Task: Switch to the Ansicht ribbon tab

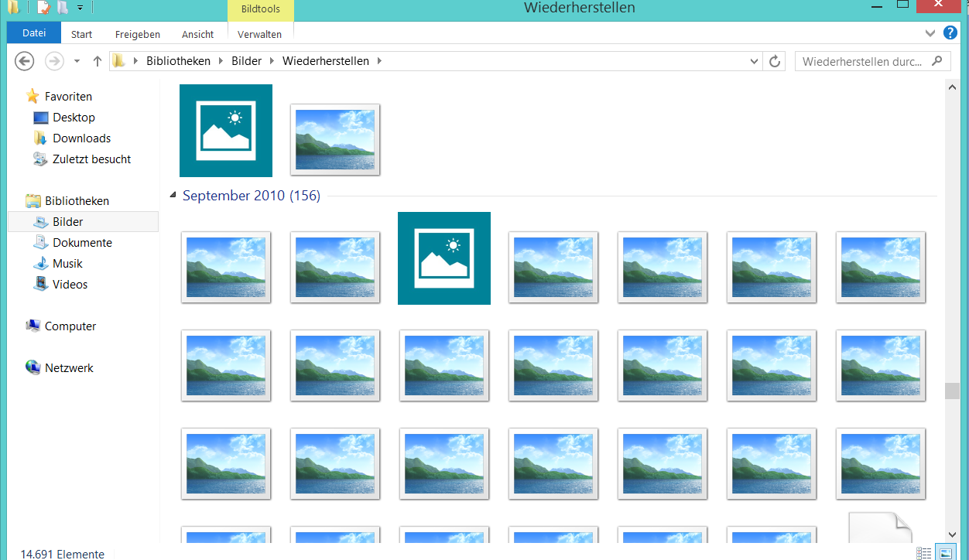Action: (x=198, y=34)
